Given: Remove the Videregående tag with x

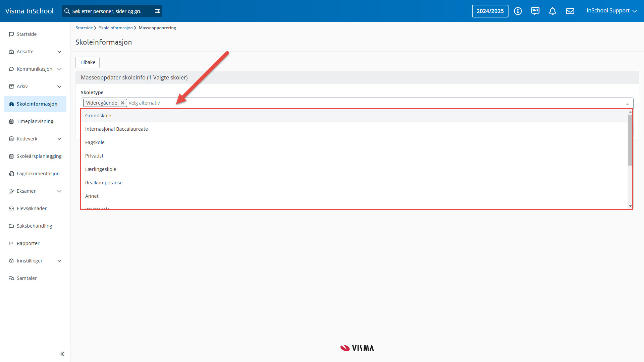Looking at the screenshot, I should click(x=122, y=103).
